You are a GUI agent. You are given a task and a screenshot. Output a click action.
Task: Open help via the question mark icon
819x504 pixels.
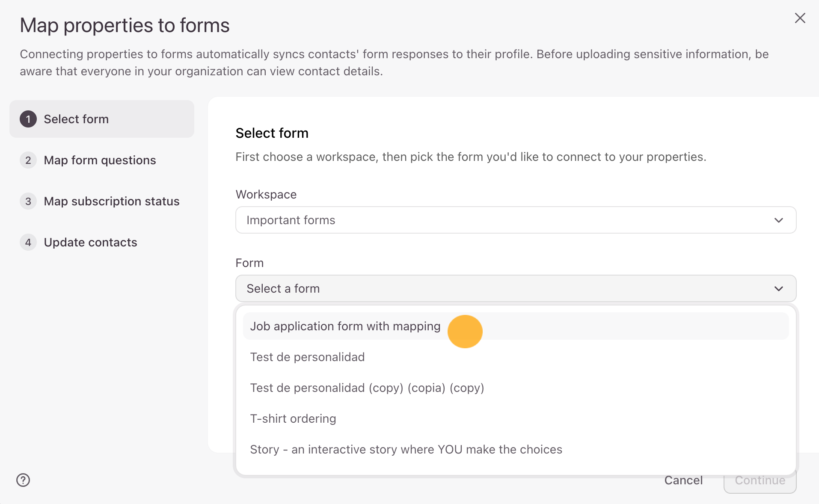click(23, 480)
